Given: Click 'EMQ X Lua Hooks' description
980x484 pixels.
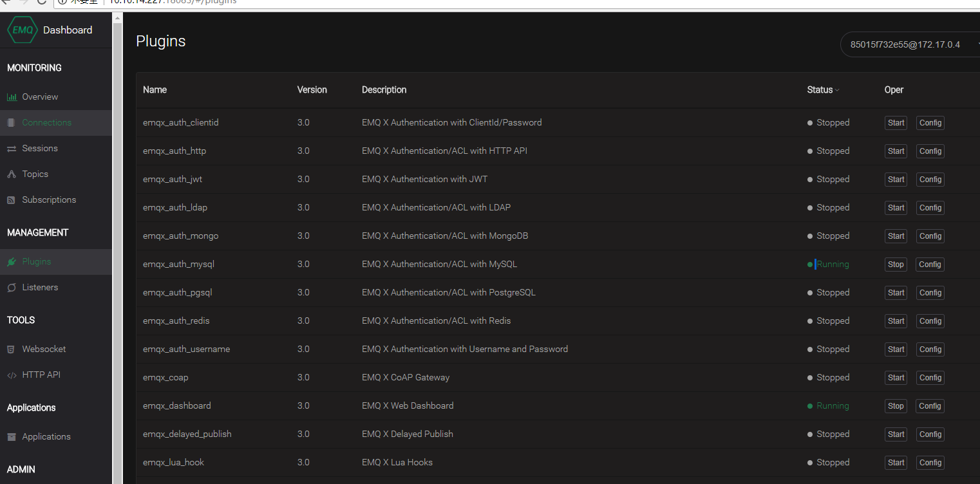Looking at the screenshot, I should point(397,463).
